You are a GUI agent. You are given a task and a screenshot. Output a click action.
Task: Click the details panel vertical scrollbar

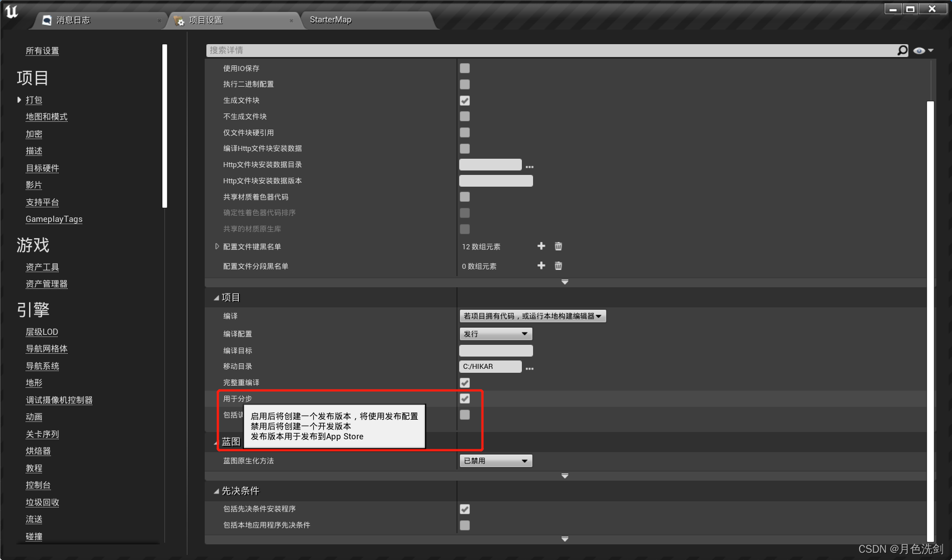(x=930, y=321)
